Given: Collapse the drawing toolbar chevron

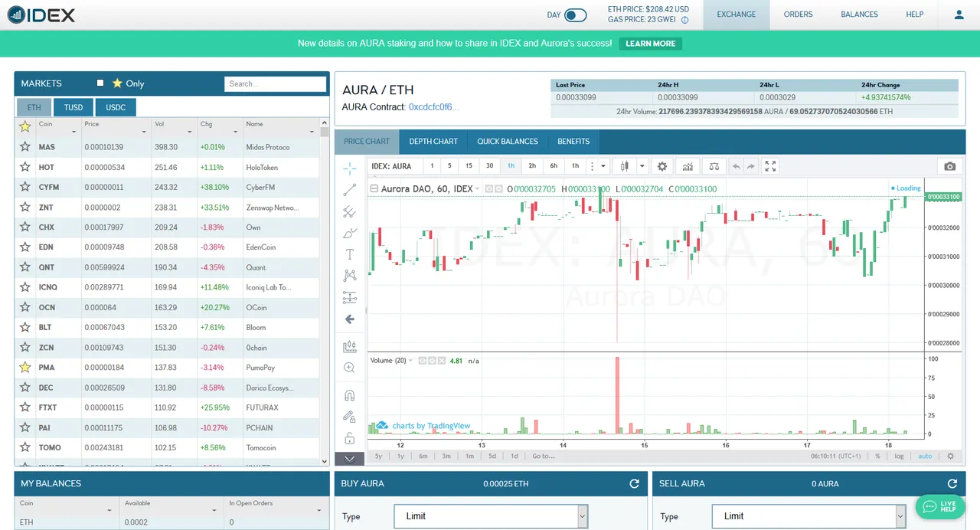Looking at the screenshot, I should click(350, 459).
